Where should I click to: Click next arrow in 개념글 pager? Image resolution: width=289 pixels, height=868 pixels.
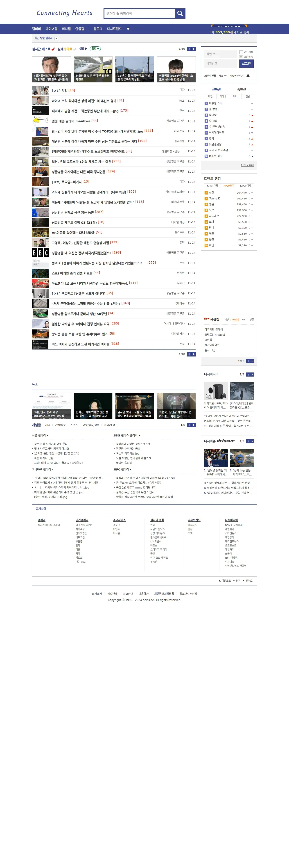pos(194,425)
